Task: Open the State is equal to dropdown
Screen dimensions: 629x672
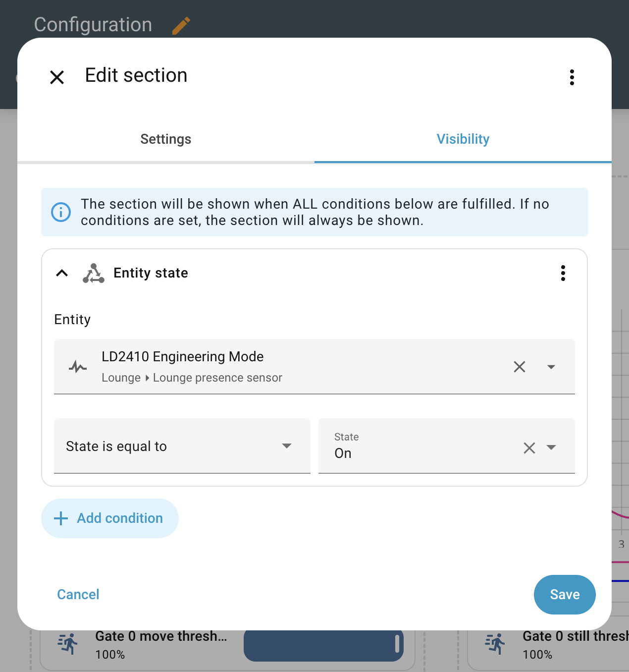Action: pos(182,446)
